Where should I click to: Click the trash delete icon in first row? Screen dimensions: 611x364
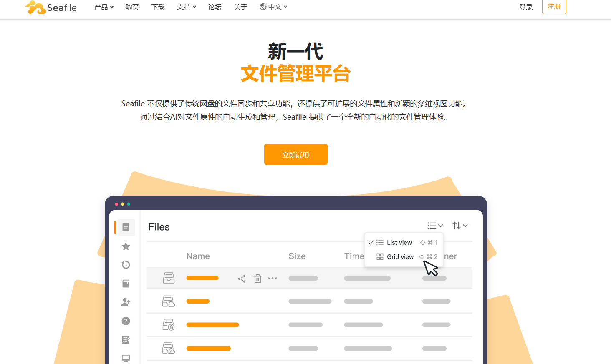(258, 279)
